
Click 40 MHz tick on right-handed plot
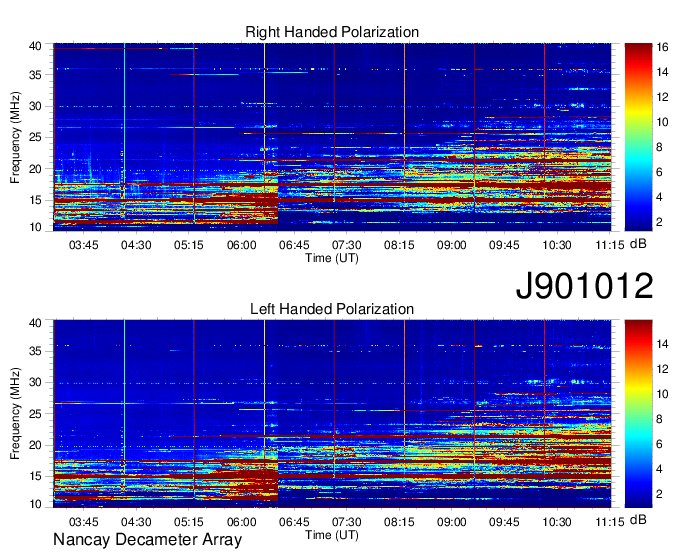(x=36, y=46)
